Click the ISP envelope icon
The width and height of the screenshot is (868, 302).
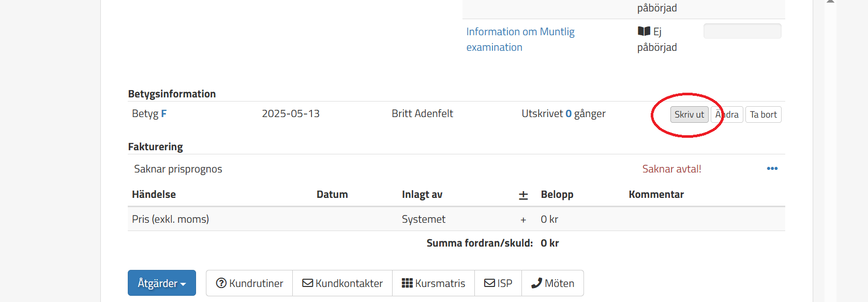pyautogui.click(x=490, y=283)
